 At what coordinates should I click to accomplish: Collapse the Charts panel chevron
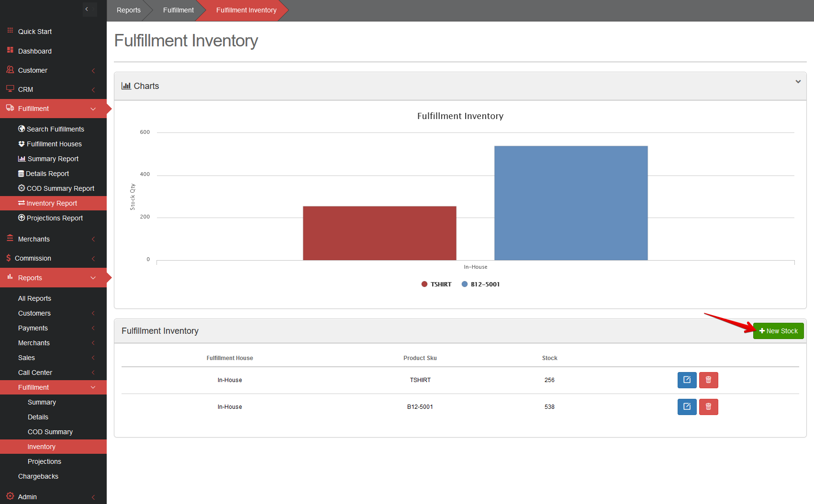coord(798,82)
